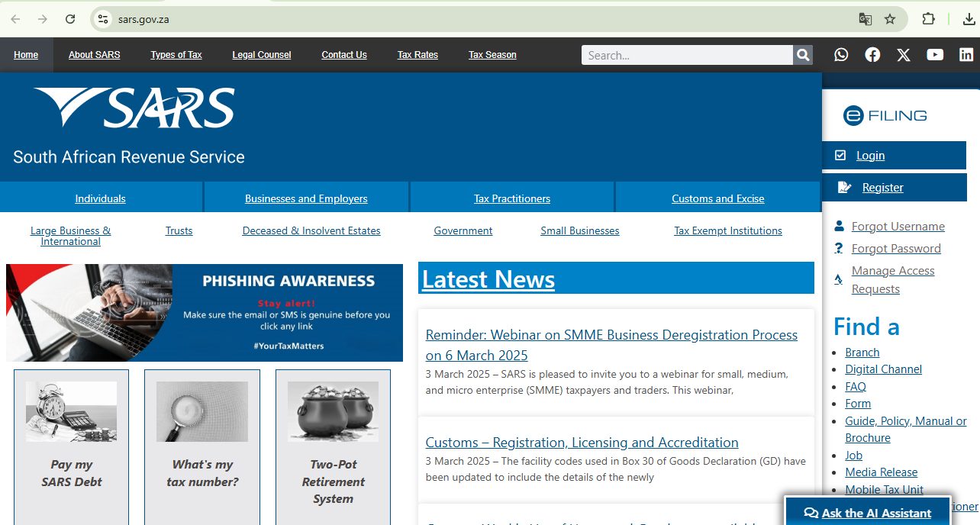View site information icon beside the URL
This screenshot has height=525, width=980.
pyautogui.click(x=102, y=19)
